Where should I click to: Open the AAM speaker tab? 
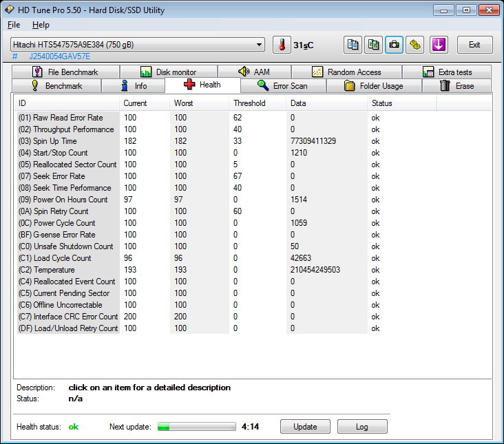click(x=254, y=72)
